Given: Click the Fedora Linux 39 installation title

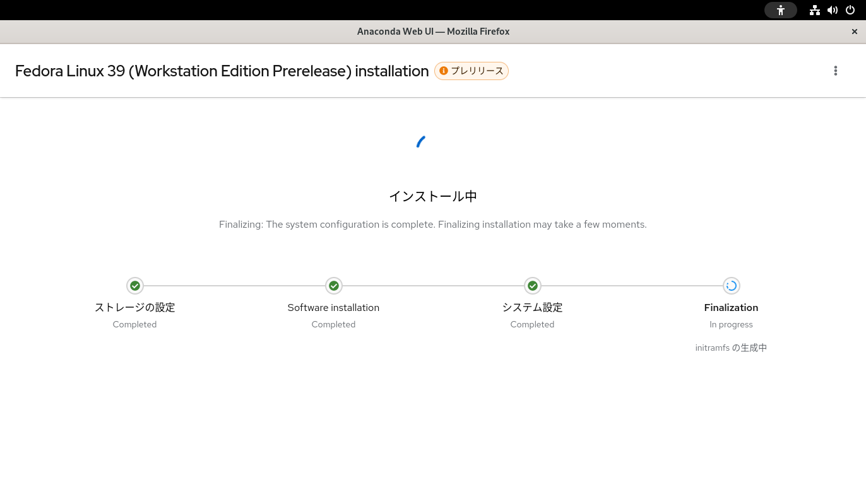Looking at the screenshot, I should click(222, 71).
